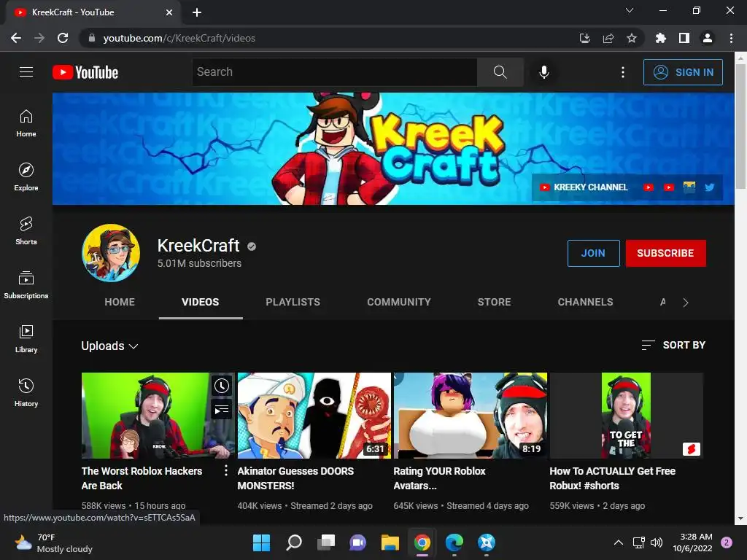Open 'How To ACTUALLY Get Free Robux' title
Image resolution: width=747 pixels, height=560 pixels.
[612, 478]
